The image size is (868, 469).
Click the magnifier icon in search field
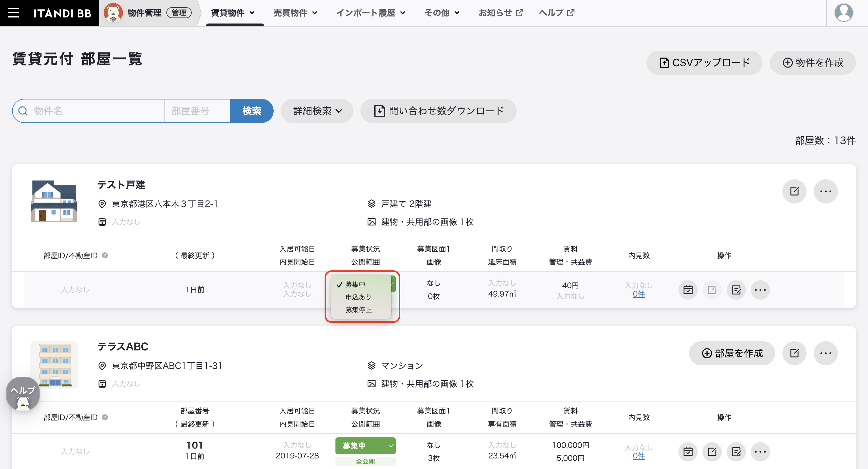(23, 111)
